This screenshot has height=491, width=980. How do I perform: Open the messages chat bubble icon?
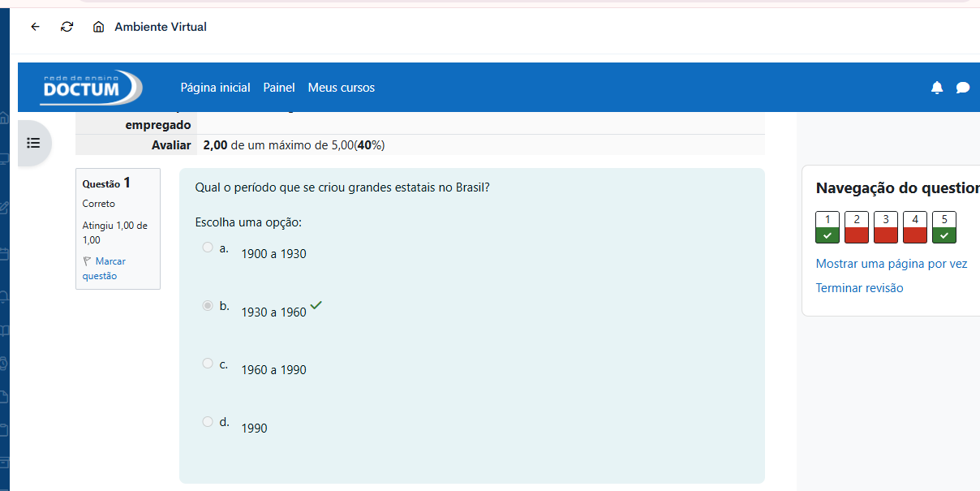pyautogui.click(x=963, y=88)
